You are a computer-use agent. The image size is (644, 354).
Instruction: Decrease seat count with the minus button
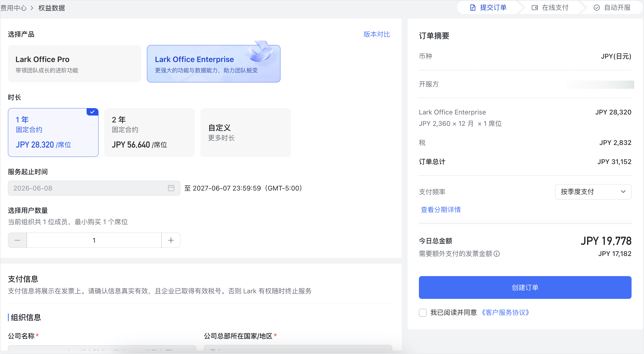(x=17, y=240)
